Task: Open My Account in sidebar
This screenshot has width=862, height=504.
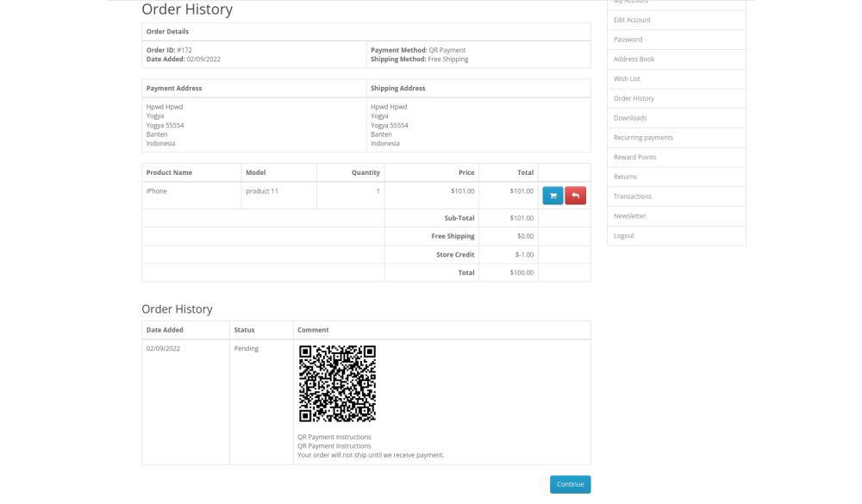Action: (x=632, y=2)
